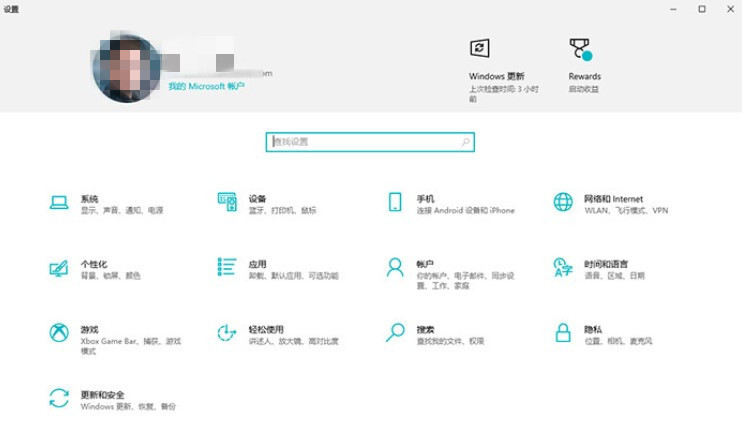Viewport: 742px width, 446px height.
Task: Open the 应用 (Apps) list icon
Action: tap(227, 267)
